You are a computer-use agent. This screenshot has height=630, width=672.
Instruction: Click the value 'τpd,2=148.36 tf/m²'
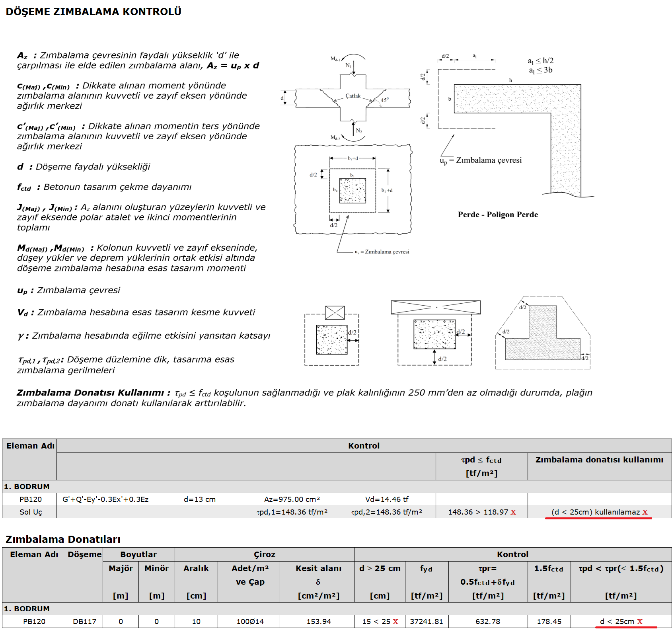[x=387, y=512]
